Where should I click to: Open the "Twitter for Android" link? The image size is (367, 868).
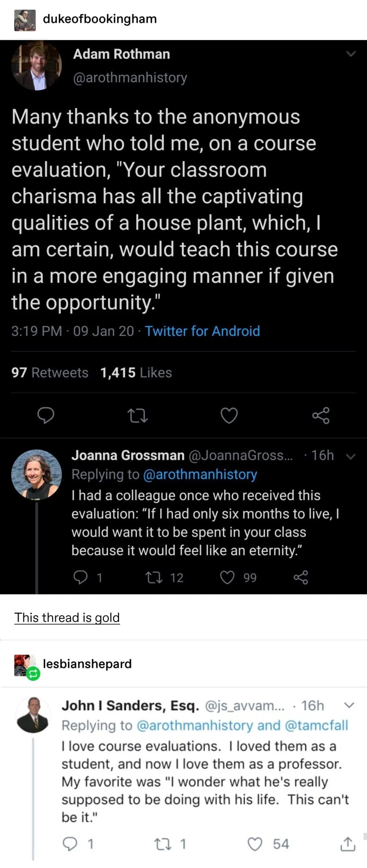coord(202,331)
